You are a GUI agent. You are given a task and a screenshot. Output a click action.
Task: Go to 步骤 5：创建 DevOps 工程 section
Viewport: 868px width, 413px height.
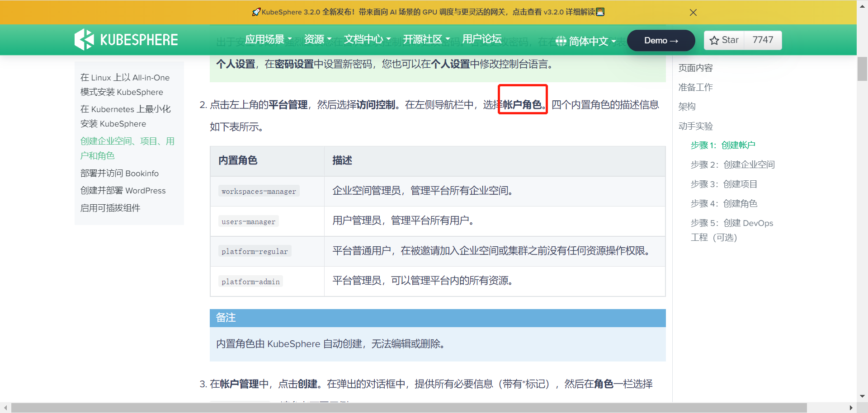(732, 230)
